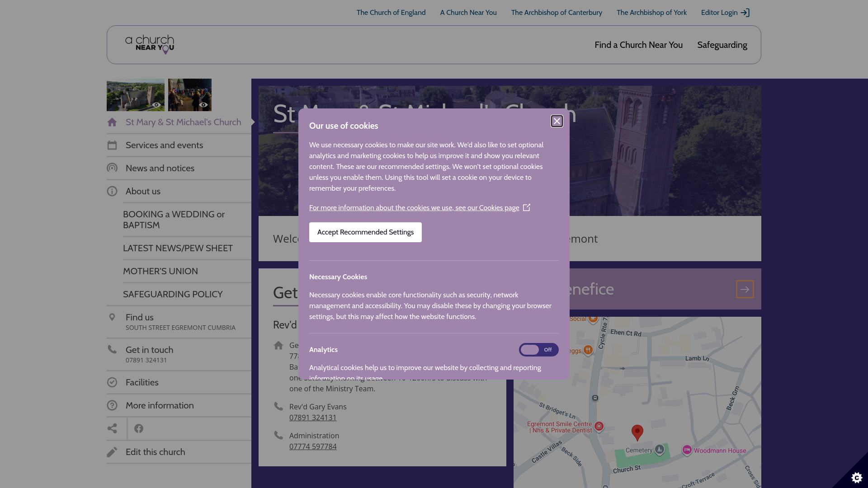
Task: Click info icon beside About us
Action: [112, 191]
